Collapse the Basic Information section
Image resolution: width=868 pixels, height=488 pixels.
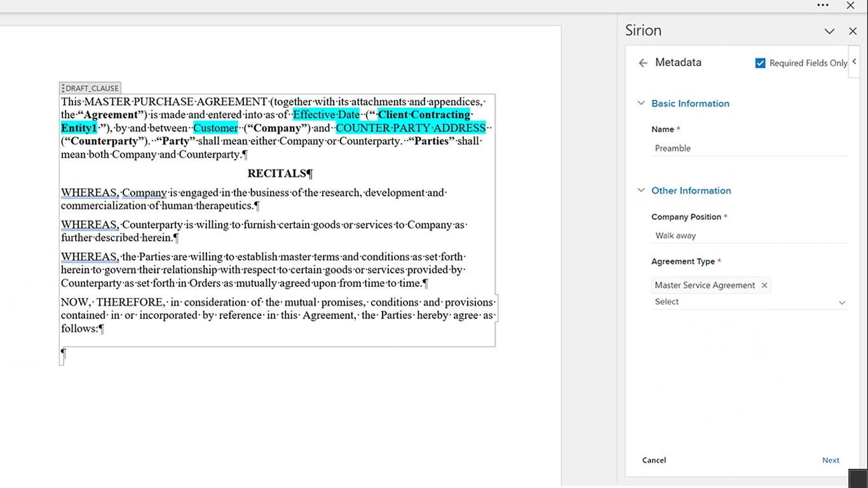coord(641,103)
